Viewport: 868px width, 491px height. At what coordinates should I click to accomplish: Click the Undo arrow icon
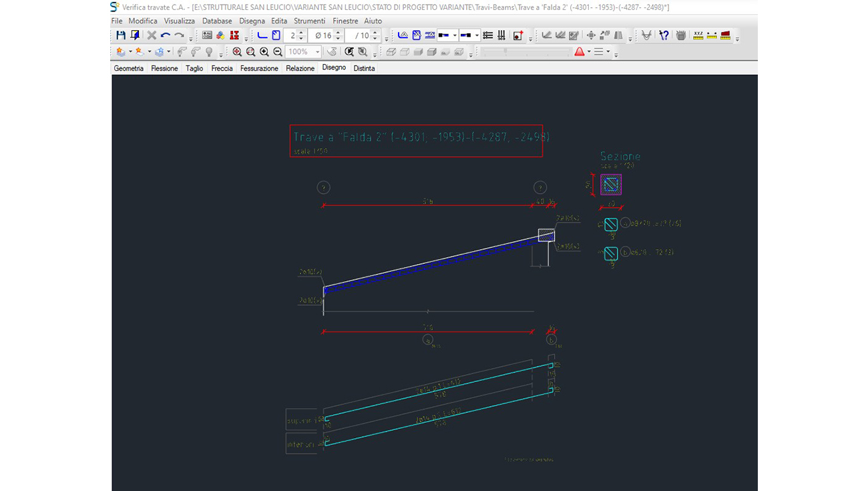[x=166, y=35]
